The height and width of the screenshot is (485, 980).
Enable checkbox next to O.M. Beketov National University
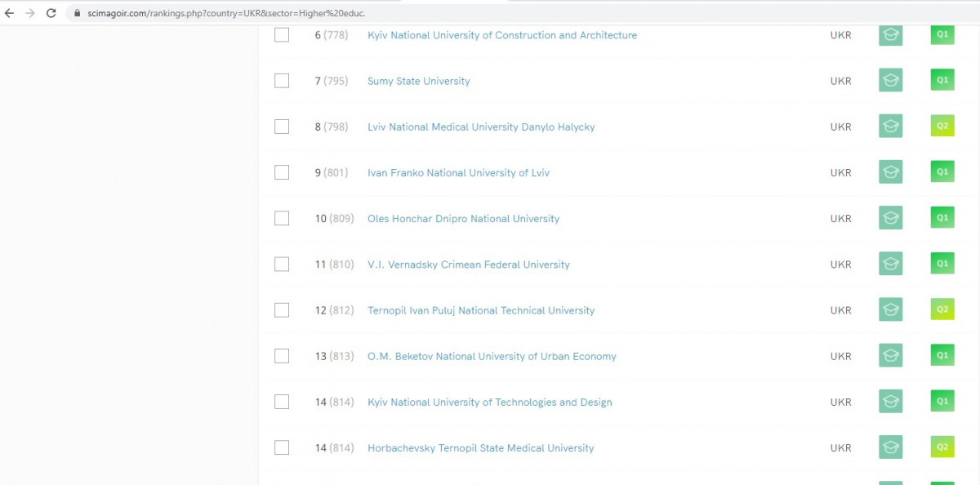[x=282, y=356]
